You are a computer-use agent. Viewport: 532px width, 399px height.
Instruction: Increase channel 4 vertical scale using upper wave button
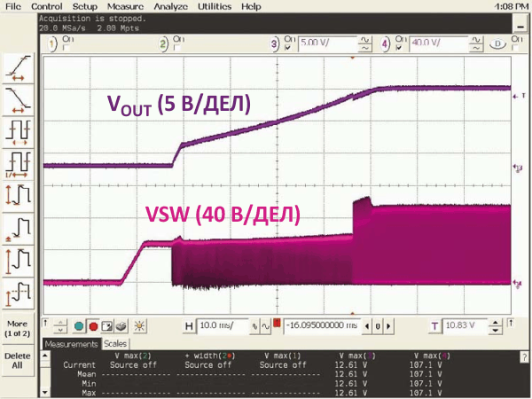coord(476,41)
